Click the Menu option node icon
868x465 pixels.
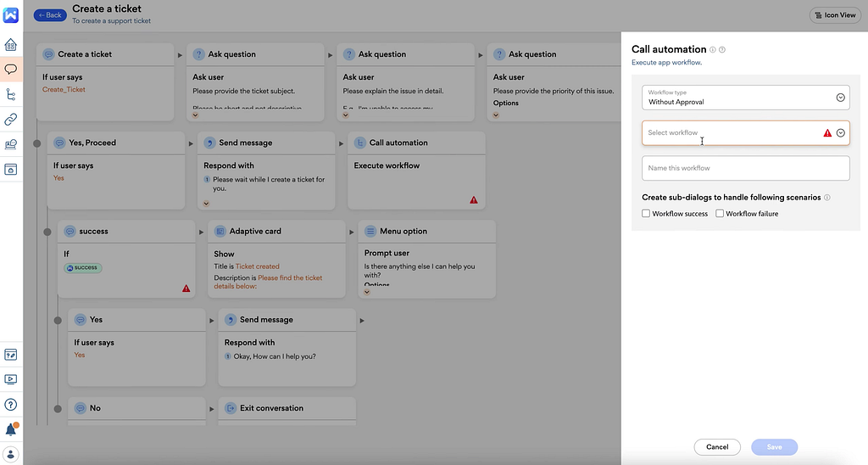click(370, 231)
